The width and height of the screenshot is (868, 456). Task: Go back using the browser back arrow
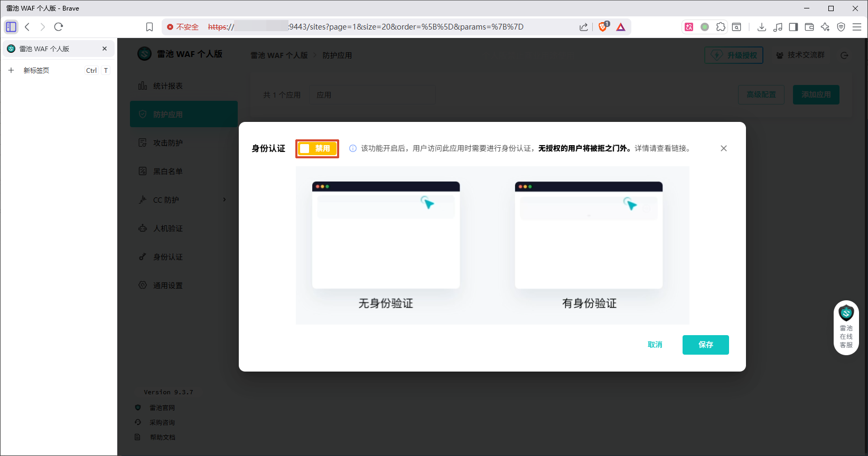pyautogui.click(x=27, y=27)
